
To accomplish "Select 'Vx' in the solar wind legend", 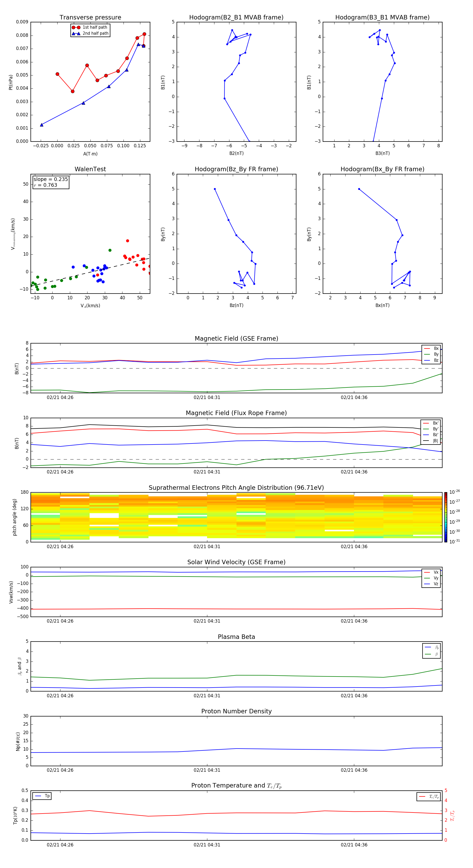I will point(431,572).
